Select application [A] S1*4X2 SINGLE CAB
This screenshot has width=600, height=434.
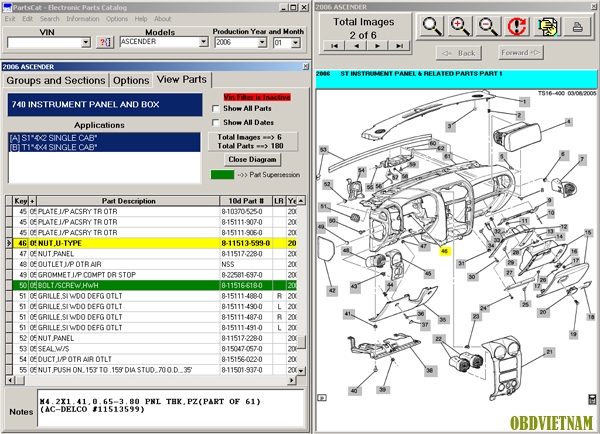[104, 138]
